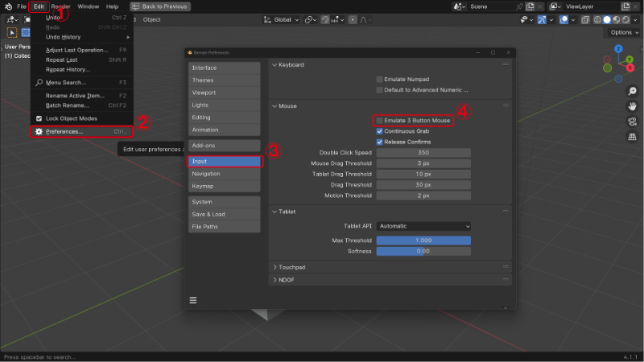Enable Emulate 3 Button Mouse checkbox
Image resolution: width=644 pixels, height=362 pixels.
380,120
